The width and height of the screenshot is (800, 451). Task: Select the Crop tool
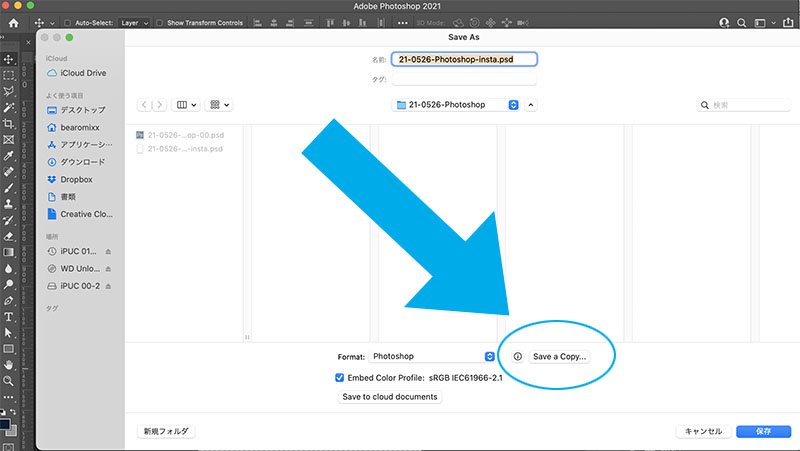(x=9, y=123)
